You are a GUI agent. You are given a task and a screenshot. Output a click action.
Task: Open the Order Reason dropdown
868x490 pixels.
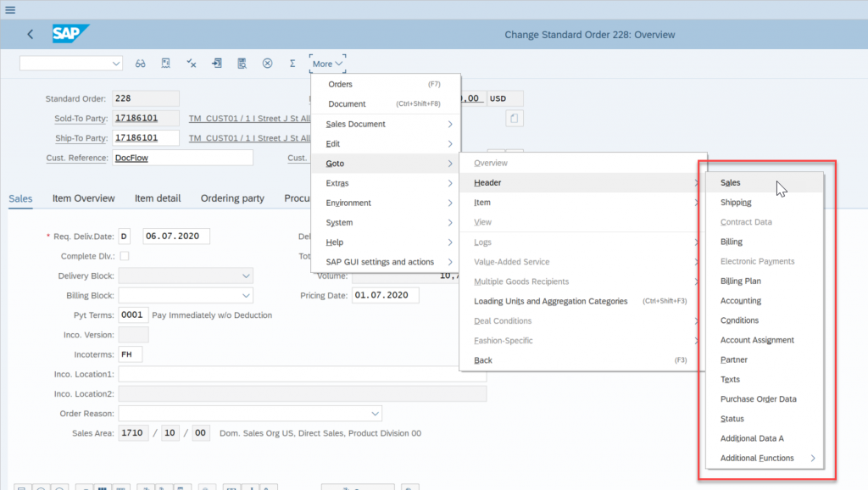click(375, 414)
